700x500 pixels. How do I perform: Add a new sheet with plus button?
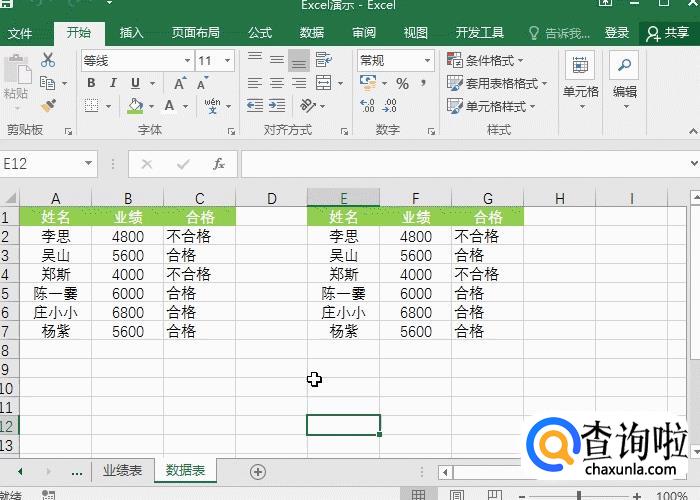tap(258, 471)
